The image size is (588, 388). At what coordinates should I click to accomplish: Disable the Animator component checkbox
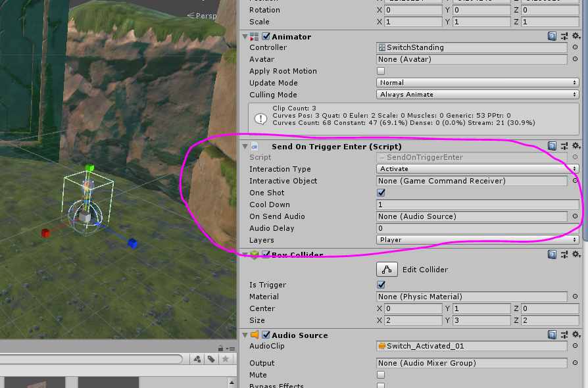pos(266,36)
